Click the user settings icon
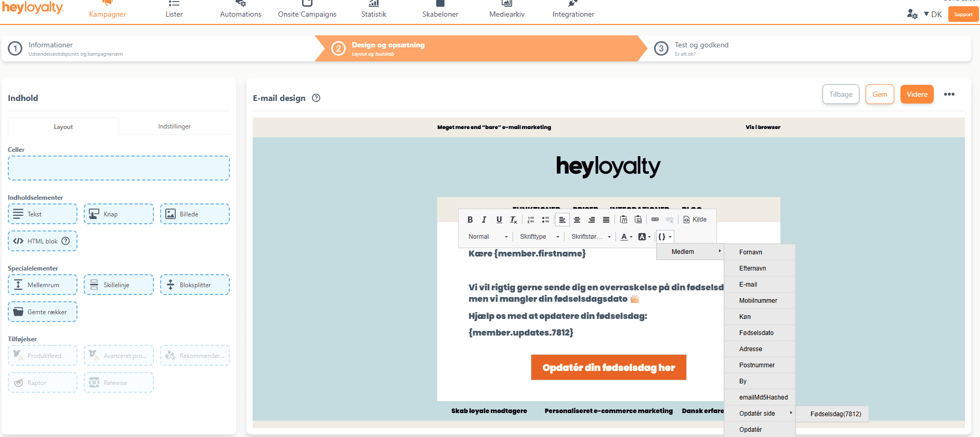This screenshot has height=437, width=980. (x=912, y=14)
